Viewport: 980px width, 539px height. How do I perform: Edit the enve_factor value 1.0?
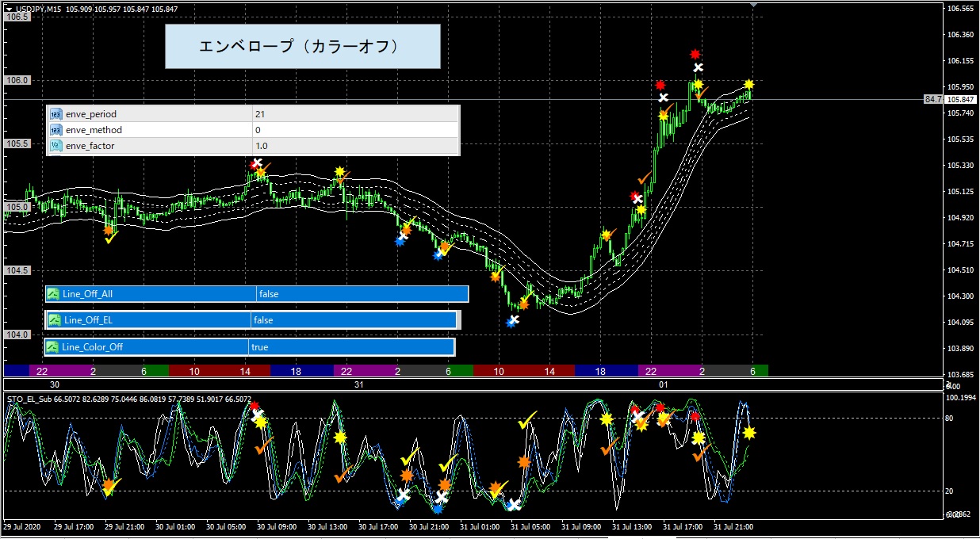click(355, 146)
